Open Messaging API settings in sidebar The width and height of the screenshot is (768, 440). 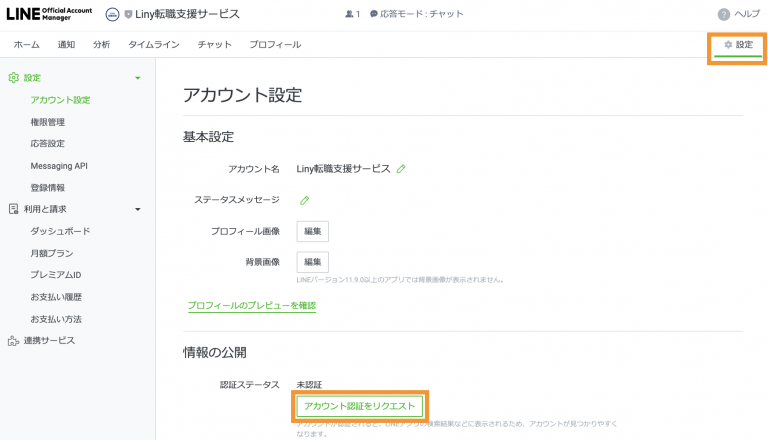59,166
